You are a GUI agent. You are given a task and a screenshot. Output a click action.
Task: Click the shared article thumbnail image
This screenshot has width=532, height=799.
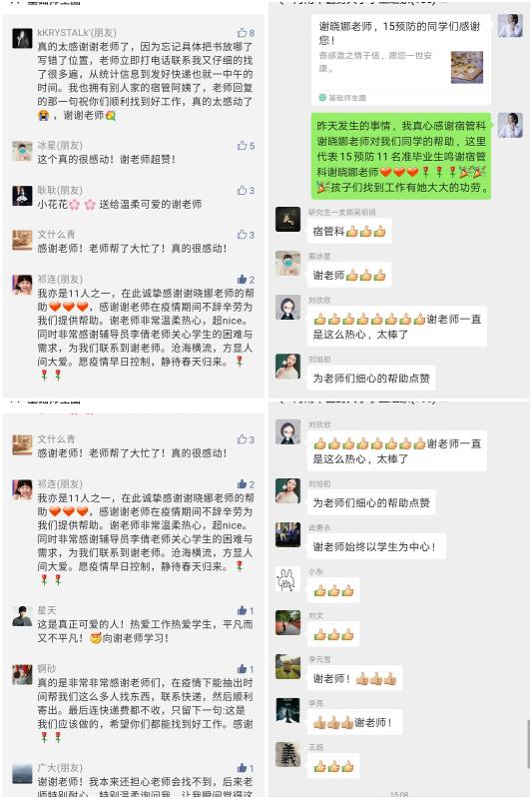467,67
